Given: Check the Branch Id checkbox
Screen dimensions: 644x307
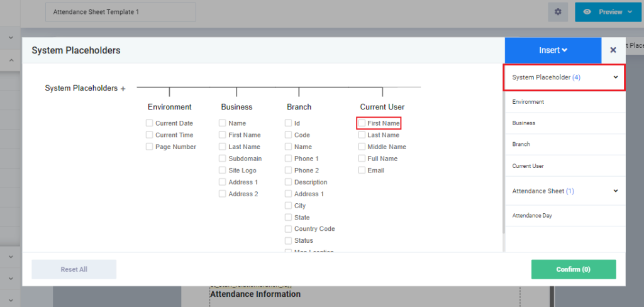Looking at the screenshot, I should pos(288,123).
